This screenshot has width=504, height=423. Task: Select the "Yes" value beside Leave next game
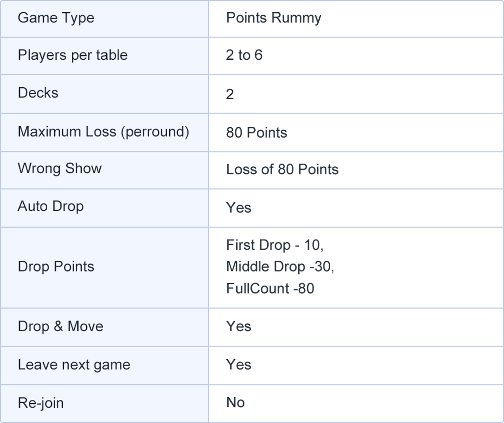click(x=239, y=365)
